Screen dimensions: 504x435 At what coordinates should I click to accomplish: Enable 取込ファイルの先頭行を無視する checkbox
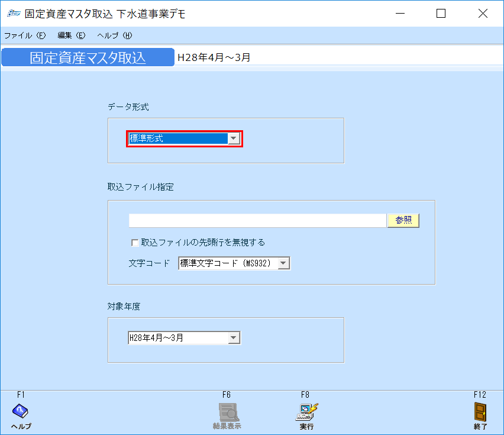[134, 242]
